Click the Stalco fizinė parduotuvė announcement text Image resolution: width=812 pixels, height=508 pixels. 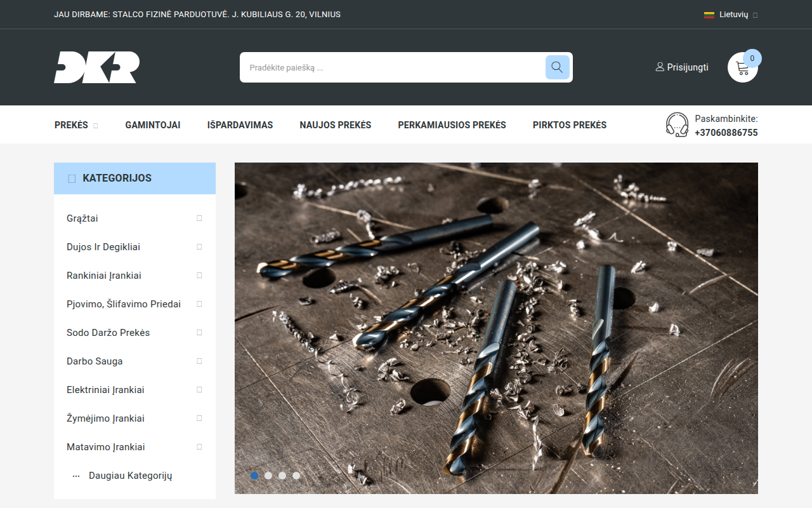point(197,15)
